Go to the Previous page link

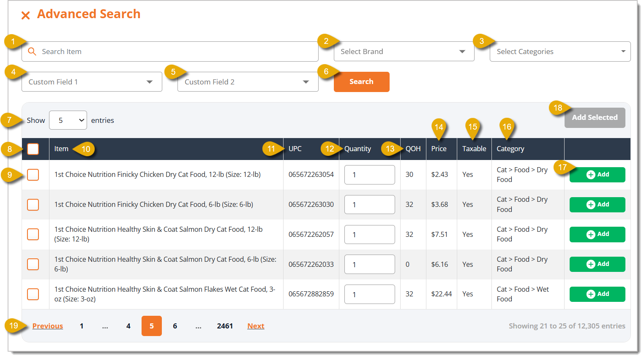tap(48, 326)
